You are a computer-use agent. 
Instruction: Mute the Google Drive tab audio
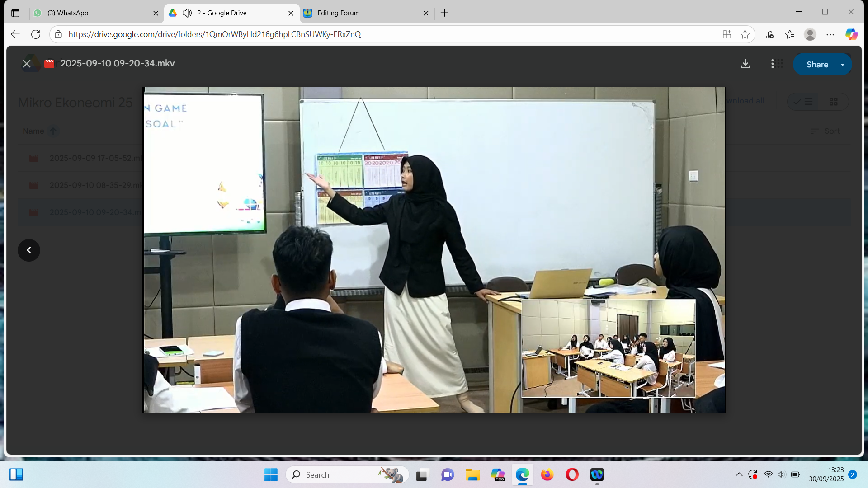[x=187, y=13]
